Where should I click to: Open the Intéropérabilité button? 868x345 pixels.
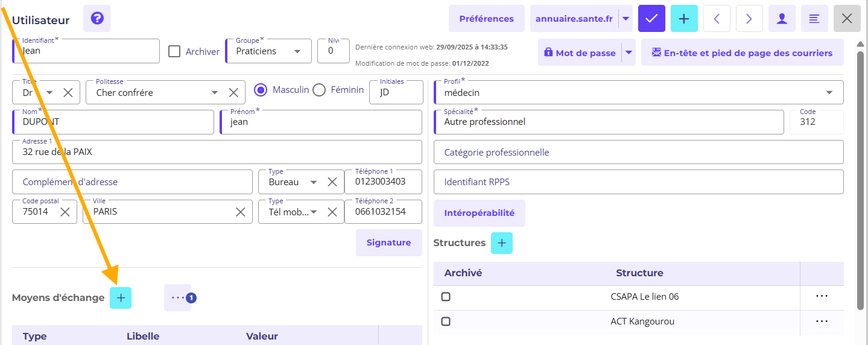pos(479,213)
